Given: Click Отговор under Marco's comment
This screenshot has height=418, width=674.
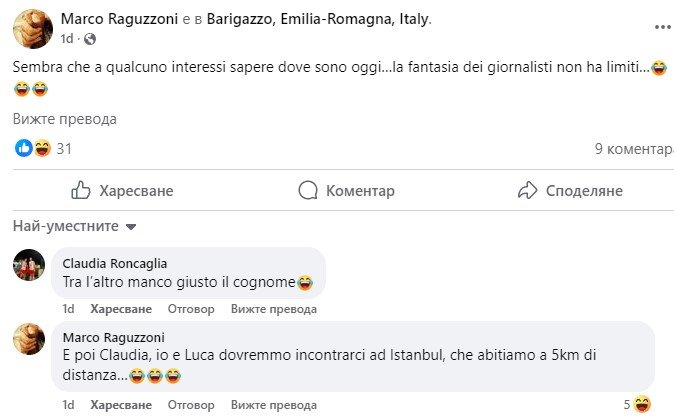Looking at the screenshot, I should (x=191, y=405).
